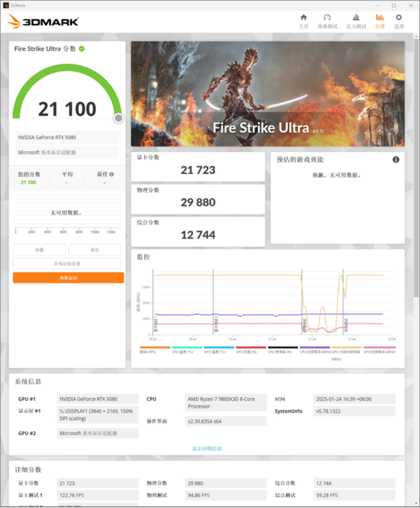Click 21 723 in the 详细分数 section
The width and height of the screenshot is (420, 508).
[98, 483]
